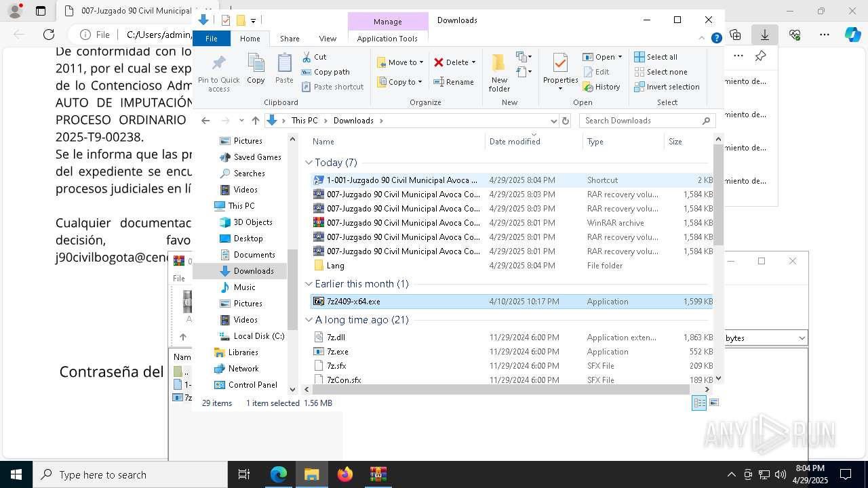
Task: Open the Move to dropdown
Action: pyautogui.click(x=400, y=62)
